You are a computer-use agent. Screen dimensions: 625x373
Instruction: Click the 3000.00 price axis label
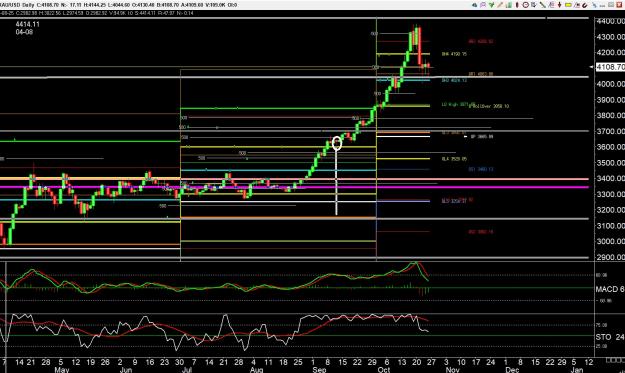click(x=610, y=241)
